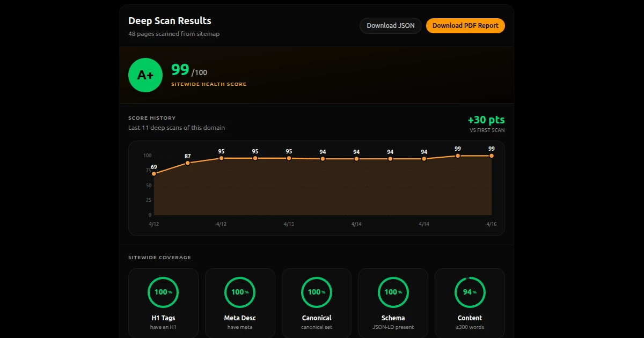Click the Canonical 100% progress ring
The width and height of the screenshot is (644, 338).
(x=317, y=292)
